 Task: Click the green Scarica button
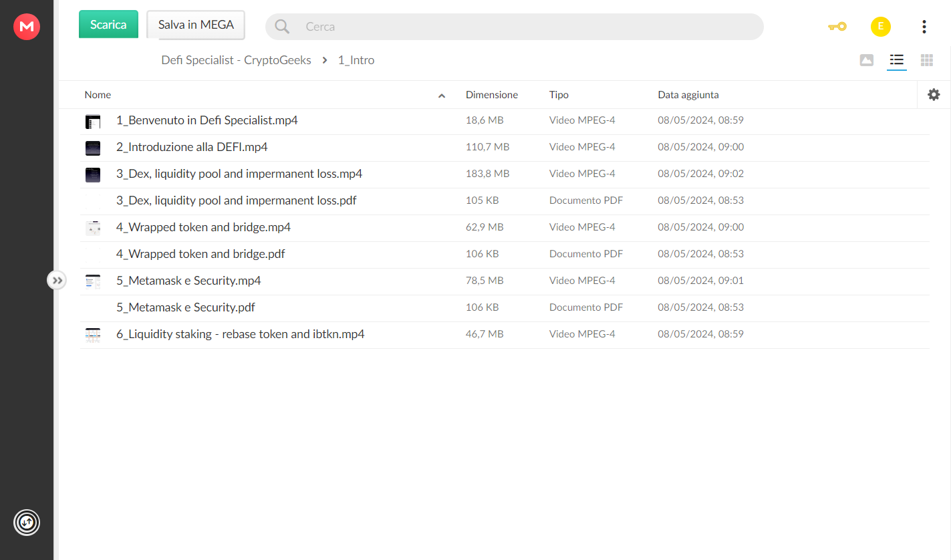click(108, 24)
